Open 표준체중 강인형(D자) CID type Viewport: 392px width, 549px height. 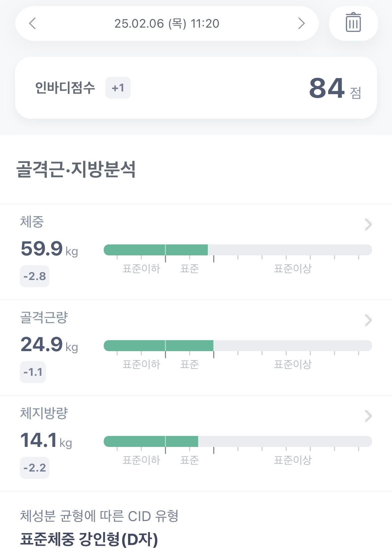pyautogui.click(x=89, y=539)
